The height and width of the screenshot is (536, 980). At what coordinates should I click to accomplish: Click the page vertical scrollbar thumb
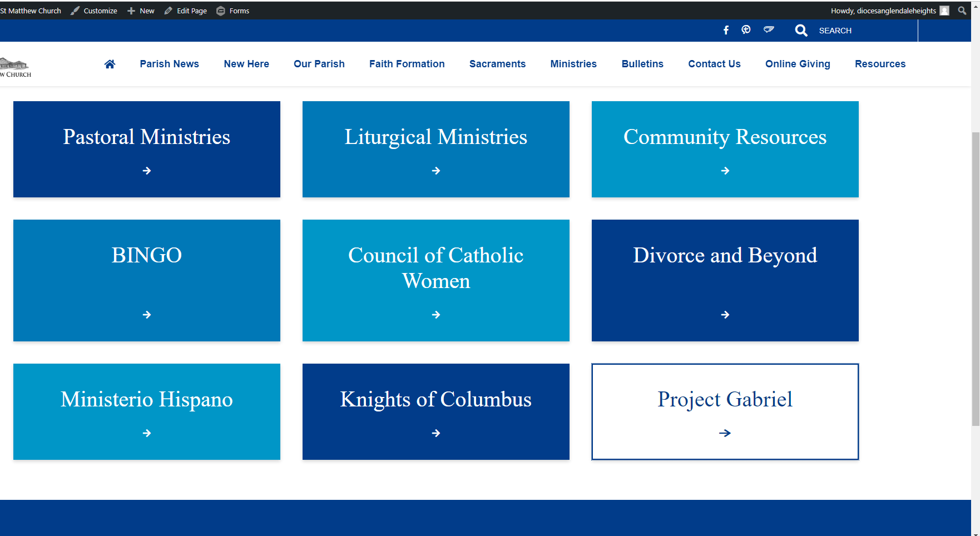[976, 278]
